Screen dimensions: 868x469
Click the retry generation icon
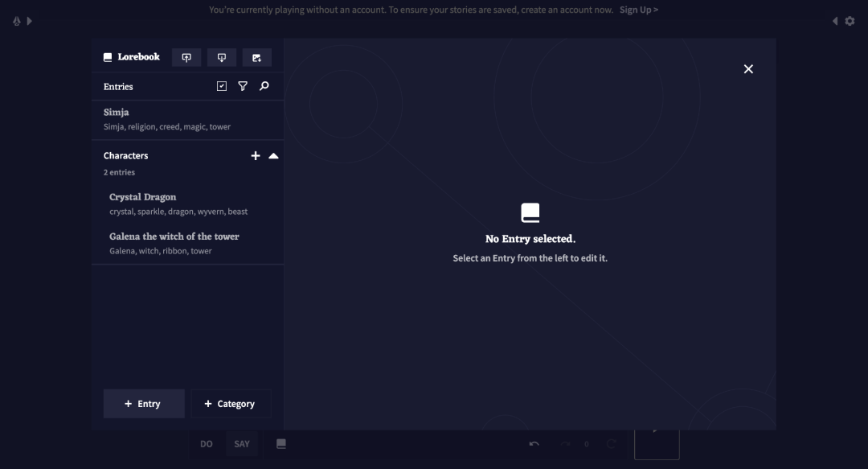(611, 443)
